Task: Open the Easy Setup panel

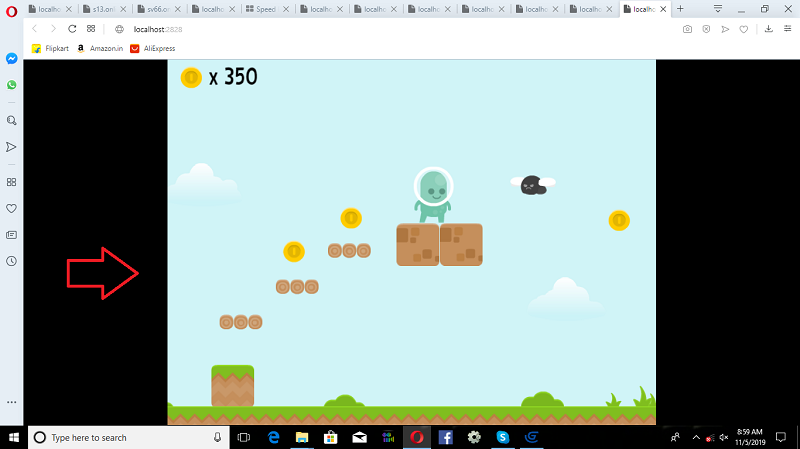Action: [x=788, y=29]
